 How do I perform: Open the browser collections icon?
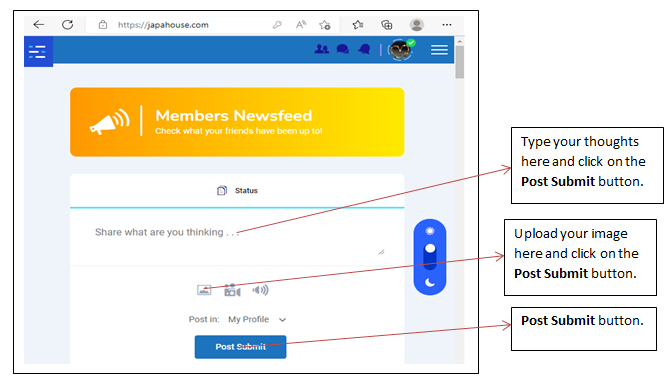point(386,25)
